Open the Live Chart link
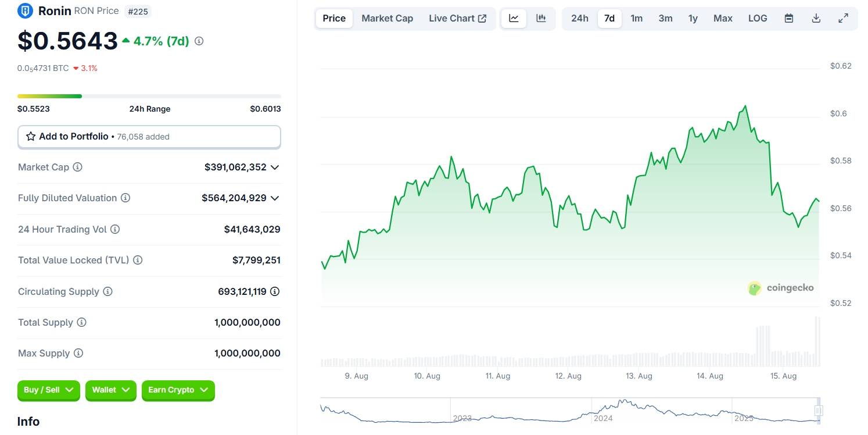 coord(458,18)
